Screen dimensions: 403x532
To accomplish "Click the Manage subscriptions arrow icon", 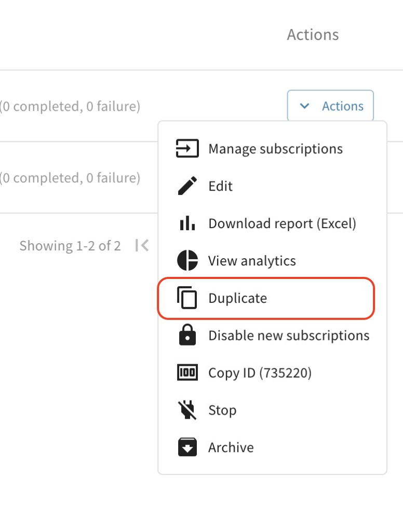I will coord(187,149).
